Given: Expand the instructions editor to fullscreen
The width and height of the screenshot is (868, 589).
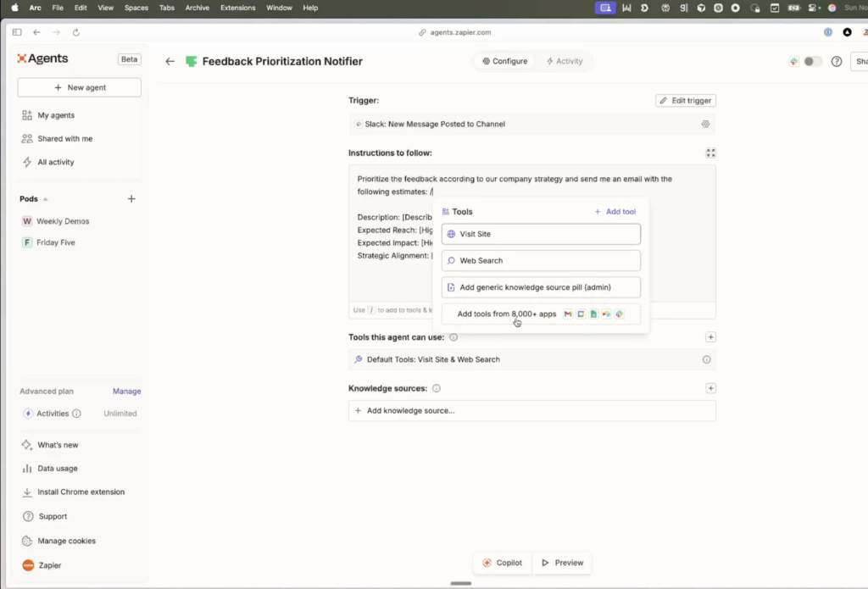Looking at the screenshot, I should (x=710, y=153).
